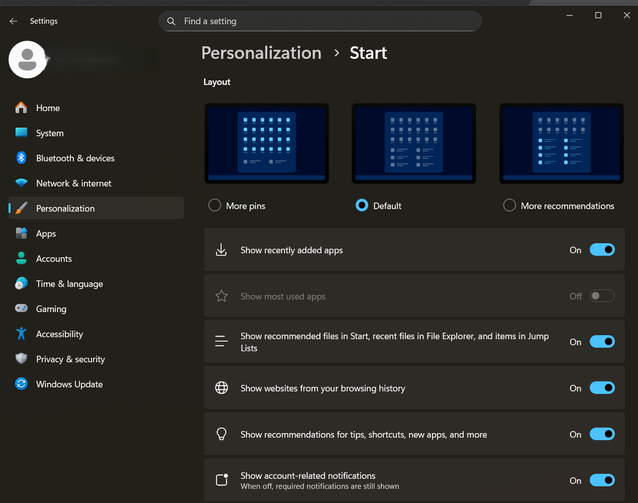Toggle off account-related notifications
This screenshot has height=503, width=638.
point(601,480)
